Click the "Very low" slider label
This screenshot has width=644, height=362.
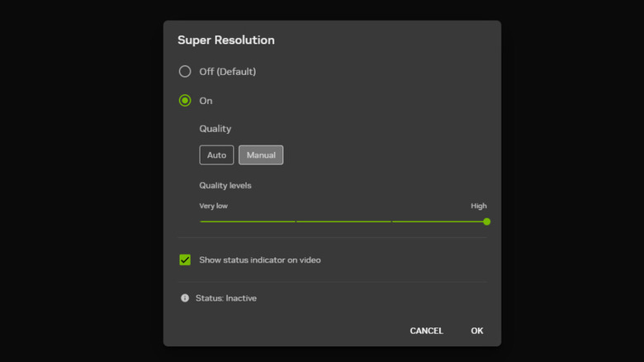click(213, 206)
